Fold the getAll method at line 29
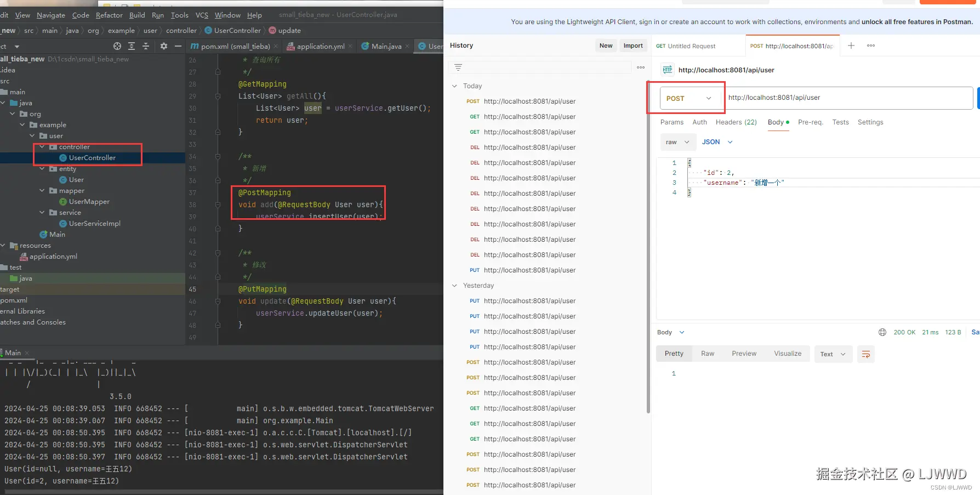980x495 pixels. coord(218,96)
